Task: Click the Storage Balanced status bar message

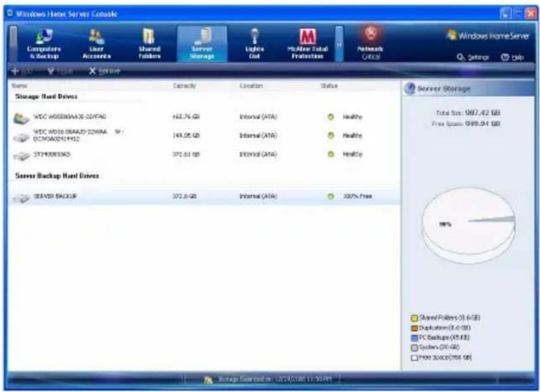Action: pos(275,379)
